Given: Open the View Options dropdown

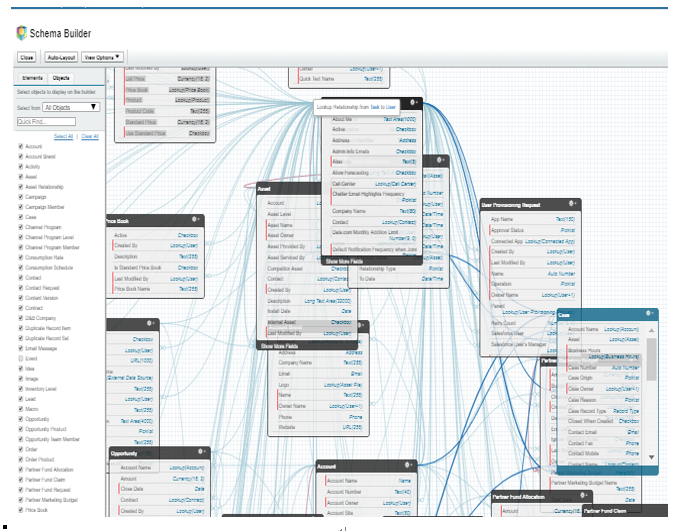Looking at the screenshot, I should pyautogui.click(x=102, y=57).
